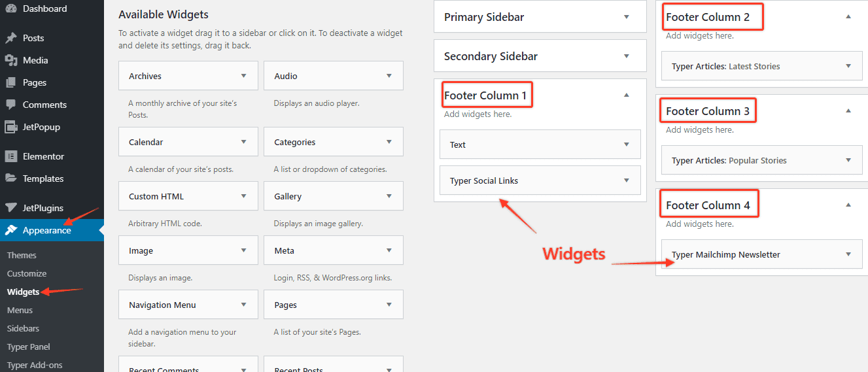Open the Customize submenu link

(27, 273)
